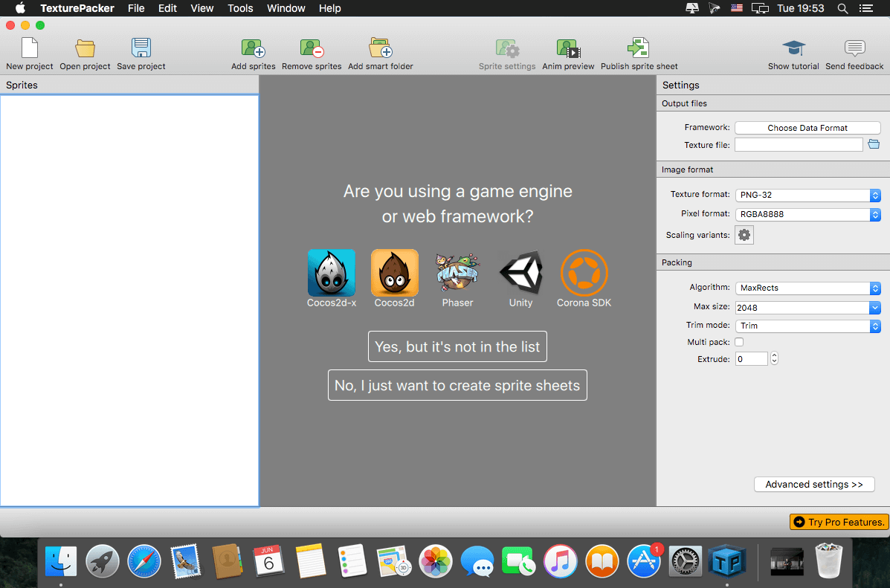Open the Tools menu
Viewport: 890px width, 588px height.
[240, 8]
